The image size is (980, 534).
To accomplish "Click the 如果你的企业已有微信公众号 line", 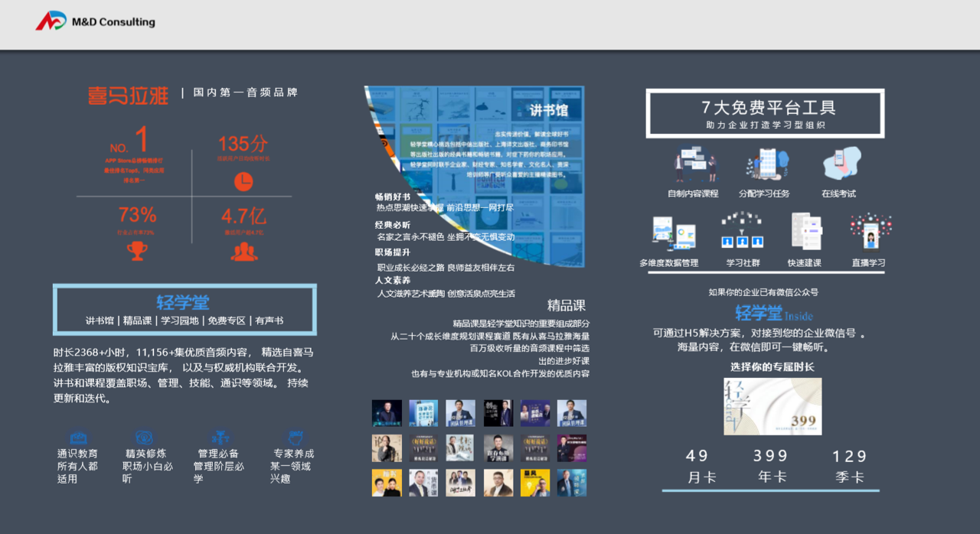I will 763,292.
